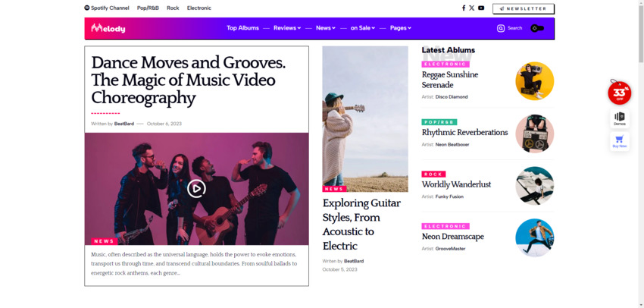Open the X (Twitter) social icon

[x=471, y=8]
